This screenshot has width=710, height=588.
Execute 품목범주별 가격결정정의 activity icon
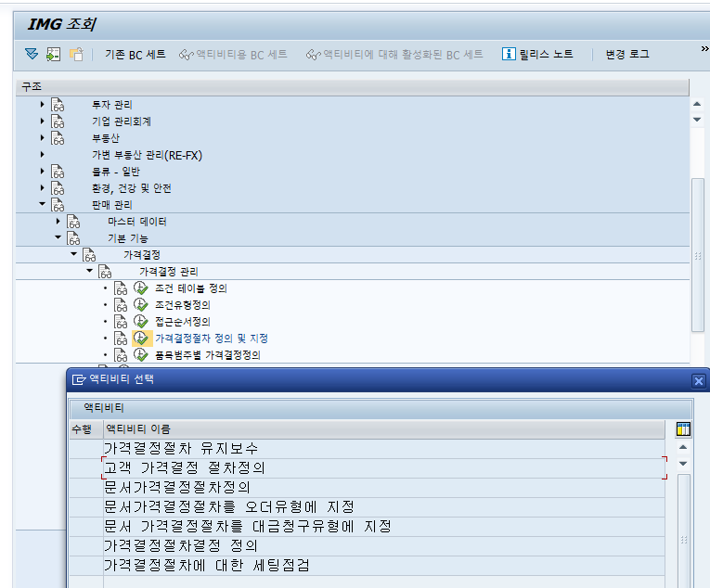[x=141, y=355]
